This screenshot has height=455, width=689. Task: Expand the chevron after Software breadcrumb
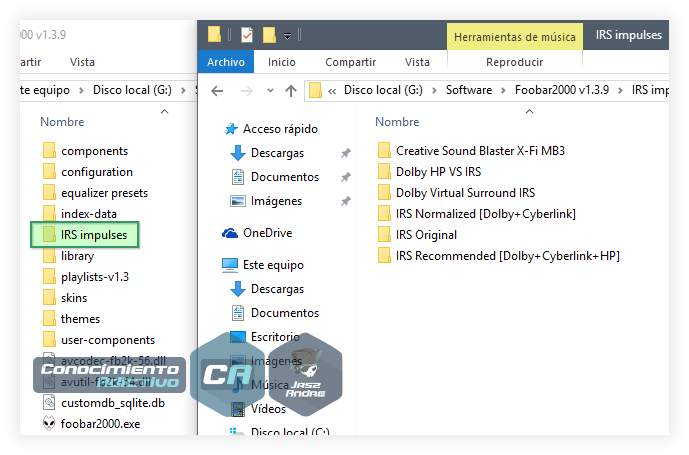(503, 91)
